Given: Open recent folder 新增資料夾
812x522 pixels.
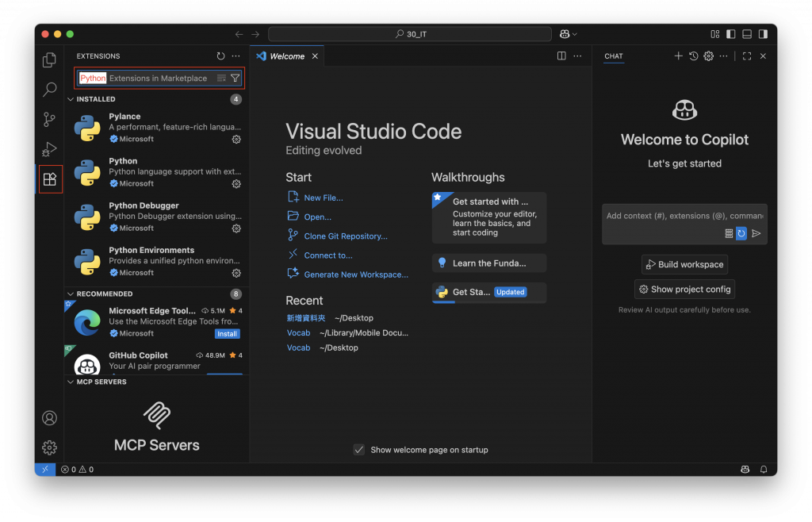Looking at the screenshot, I should [306, 318].
